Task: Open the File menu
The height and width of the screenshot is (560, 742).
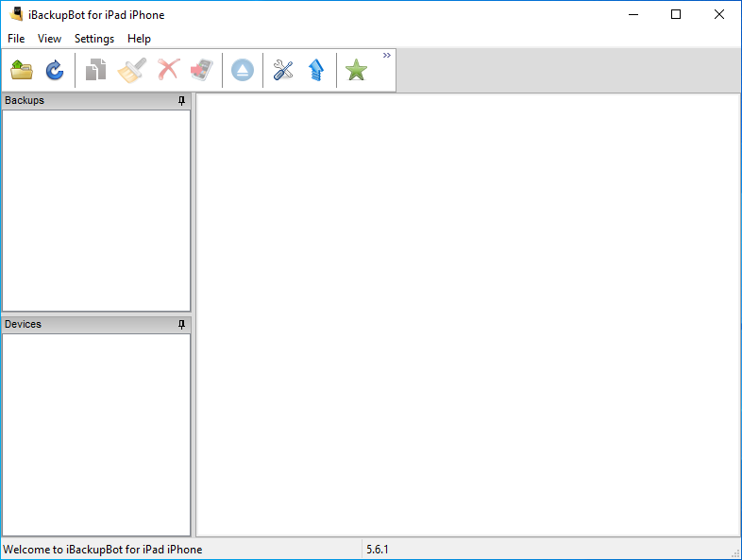Action: 16,39
